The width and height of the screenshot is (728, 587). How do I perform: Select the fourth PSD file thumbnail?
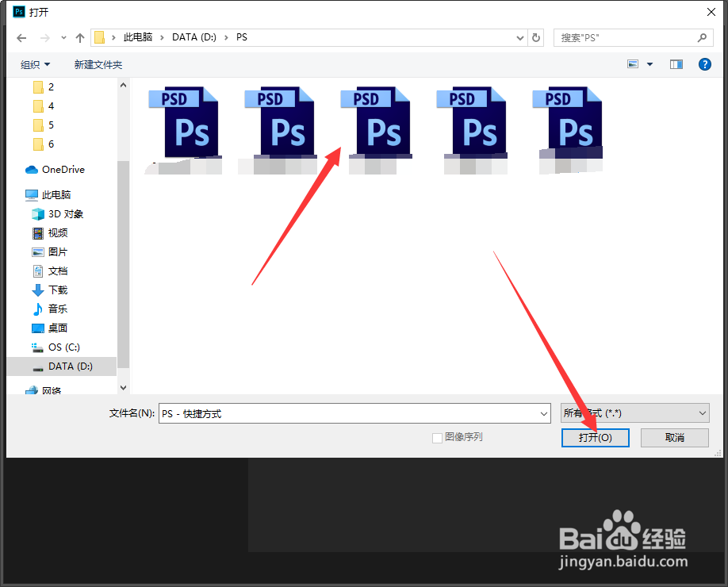coord(472,130)
